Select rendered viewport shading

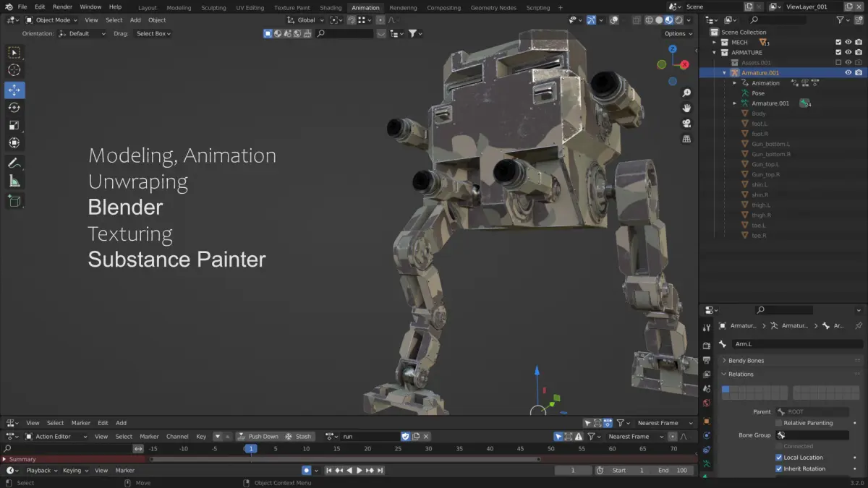[x=679, y=20]
